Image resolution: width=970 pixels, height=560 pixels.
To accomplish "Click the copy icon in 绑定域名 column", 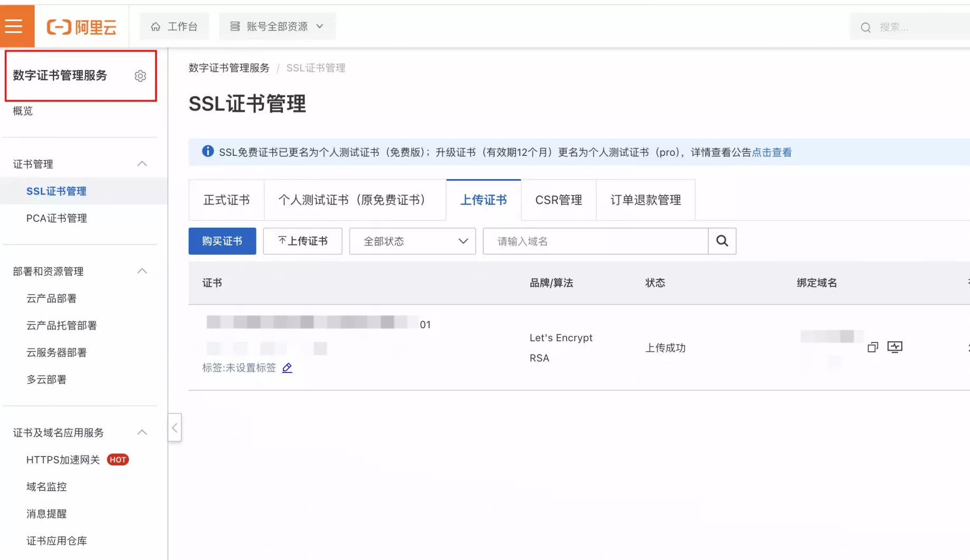I will [x=873, y=347].
